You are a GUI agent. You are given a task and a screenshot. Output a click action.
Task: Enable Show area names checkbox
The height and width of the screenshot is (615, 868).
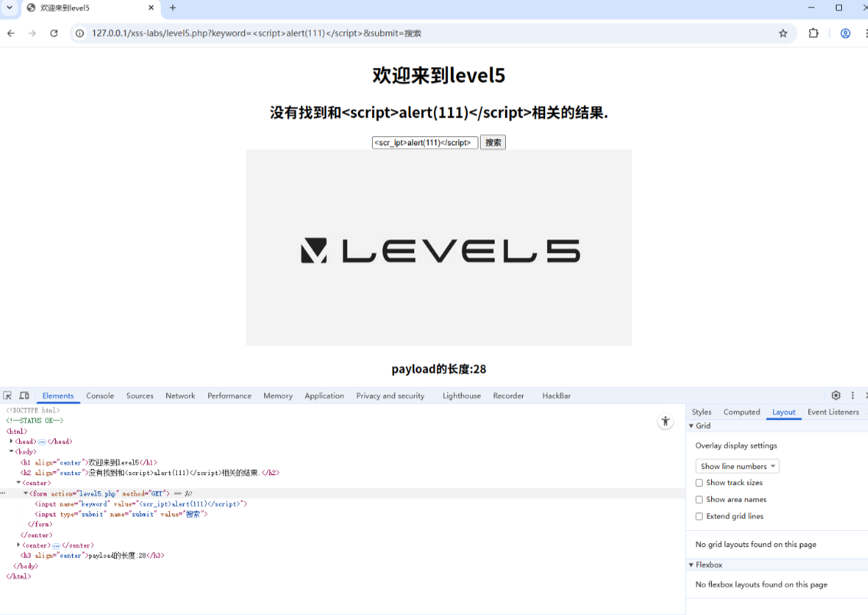[699, 499]
